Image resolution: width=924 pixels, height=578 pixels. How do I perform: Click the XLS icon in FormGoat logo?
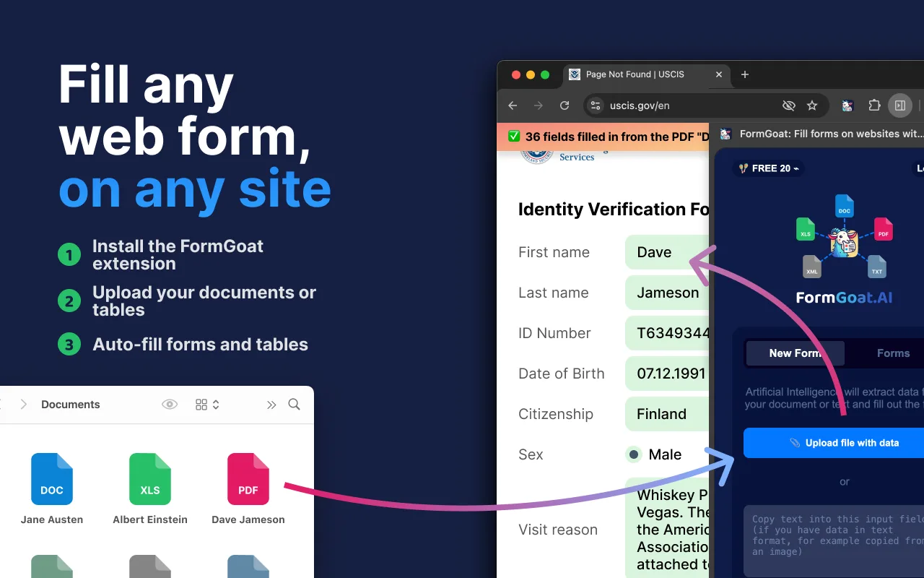click(x=806, y=229)
